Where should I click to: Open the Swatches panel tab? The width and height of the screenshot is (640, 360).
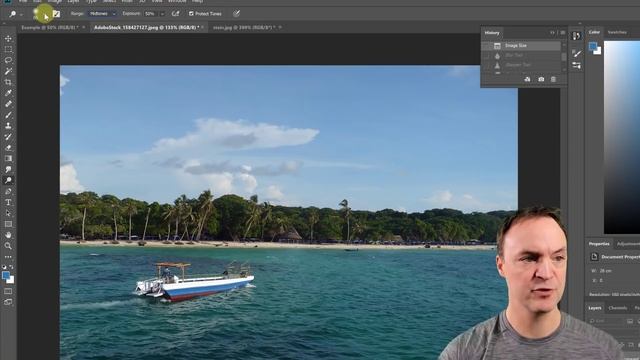point(617,32)
